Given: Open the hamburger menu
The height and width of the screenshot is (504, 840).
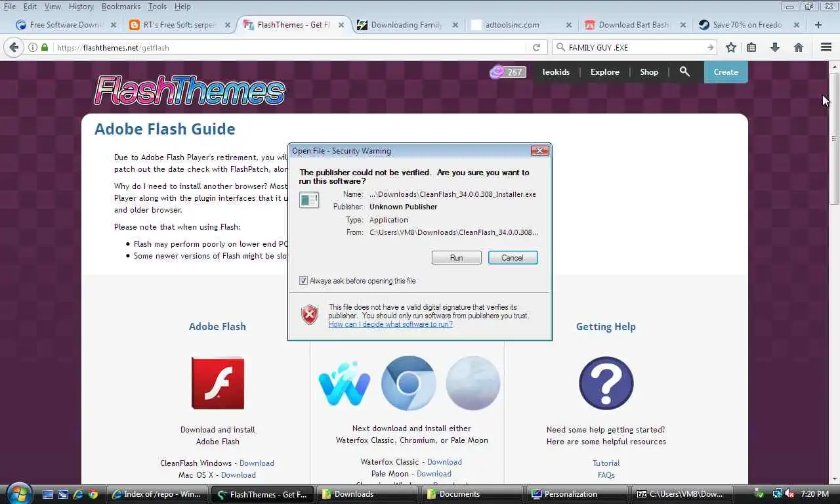Looking at the screenshot, I should pyautogui.click(x=826, y=47).
